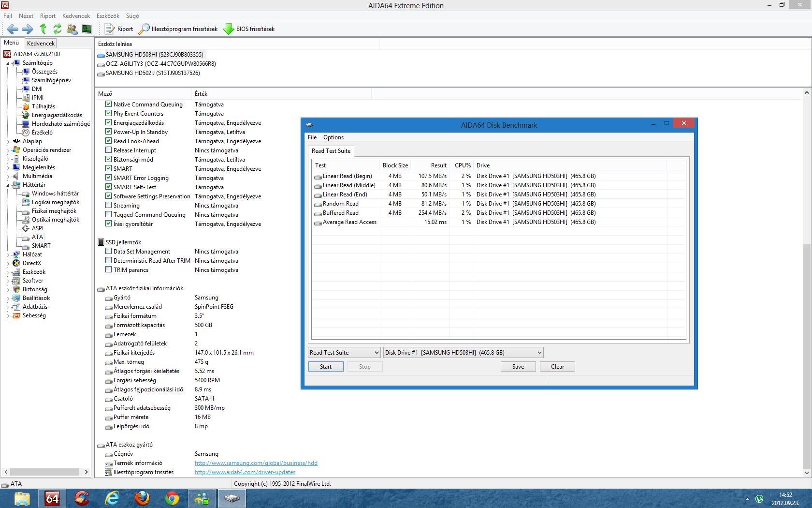Click Clear in Disk Benchmark
Viewport: 812px width, 508px height.
point(557,367)
